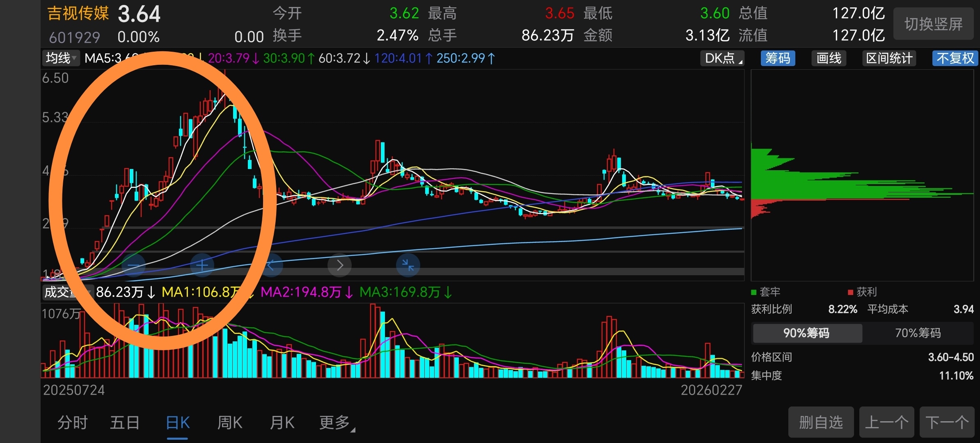Expand the DK点 indicator menu
The height and width of the screenshot is (443, 980).
[722, 58]
